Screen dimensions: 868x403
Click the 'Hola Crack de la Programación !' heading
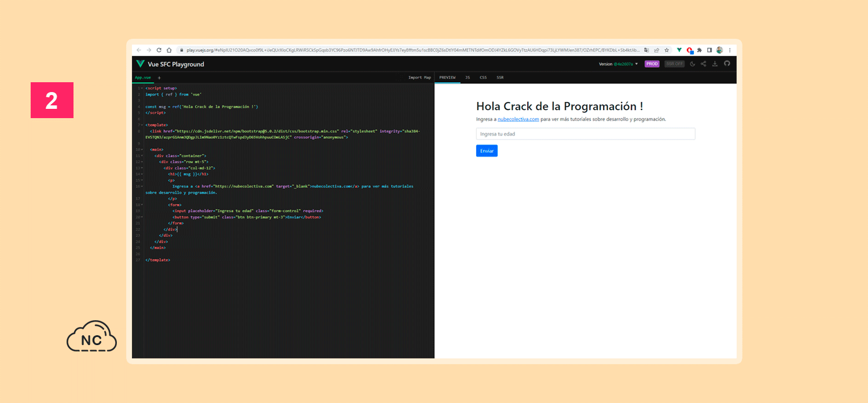560,106
